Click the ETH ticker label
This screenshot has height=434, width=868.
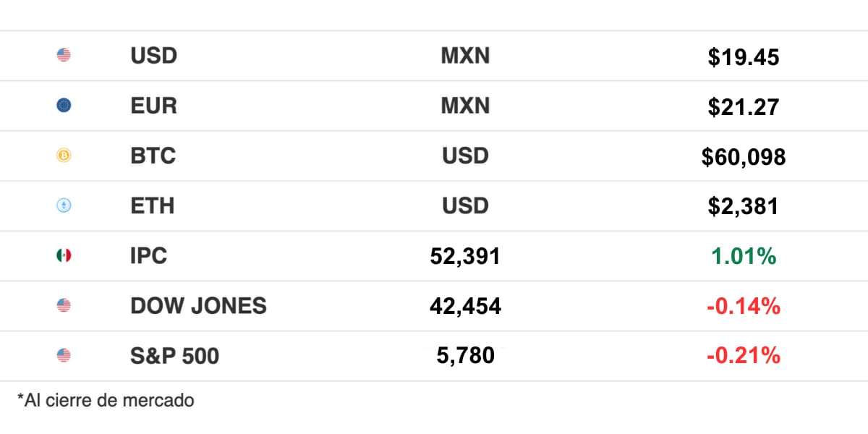[x=152, y=205]
